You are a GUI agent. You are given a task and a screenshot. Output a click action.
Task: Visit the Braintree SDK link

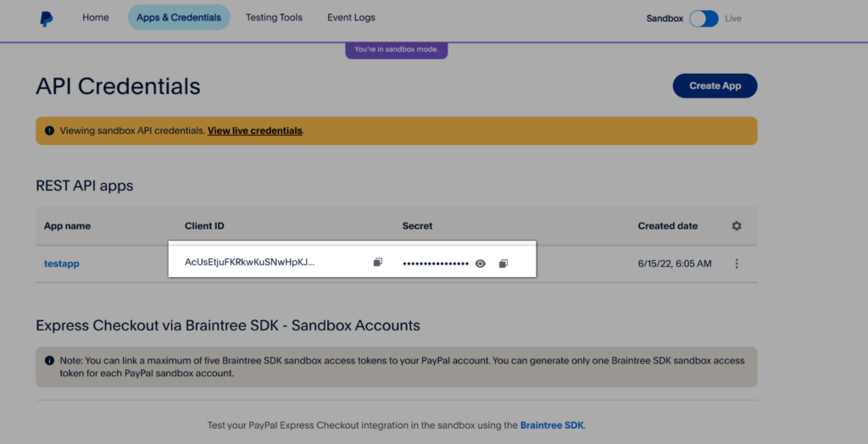coord(552,425)
